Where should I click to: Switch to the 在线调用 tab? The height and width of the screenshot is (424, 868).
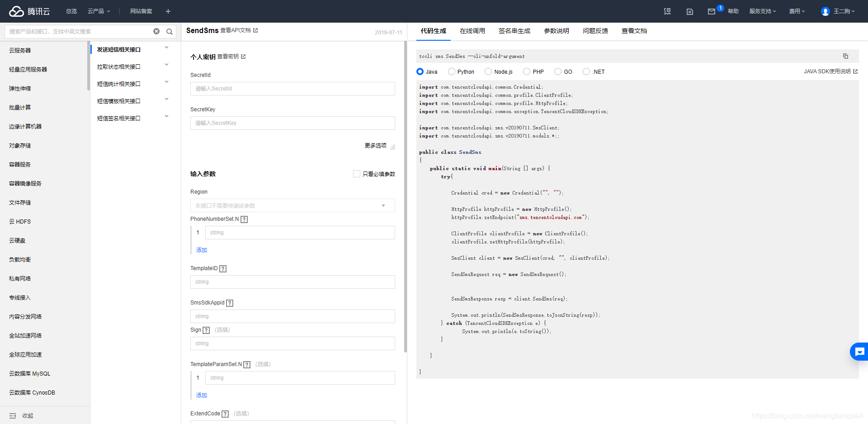click(472, 31)
